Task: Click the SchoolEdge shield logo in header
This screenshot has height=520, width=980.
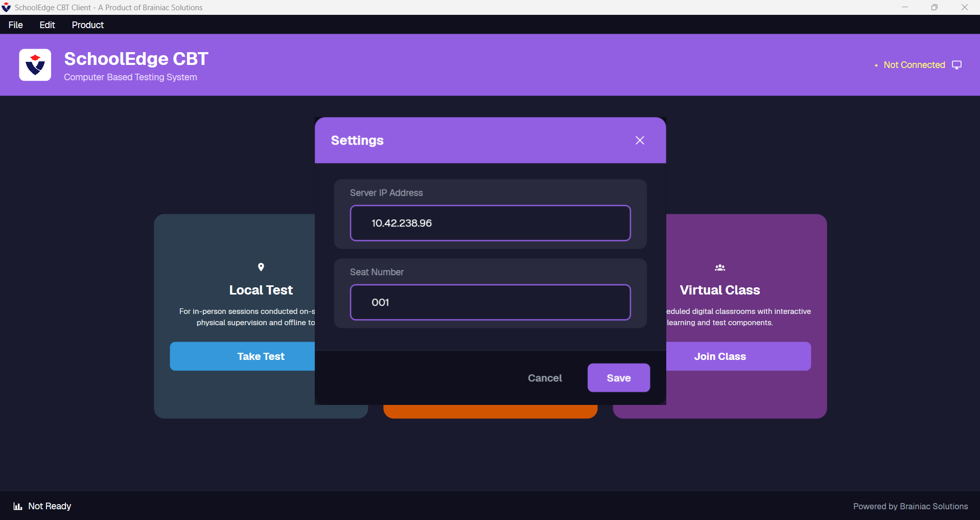Action: coord(35,65)
